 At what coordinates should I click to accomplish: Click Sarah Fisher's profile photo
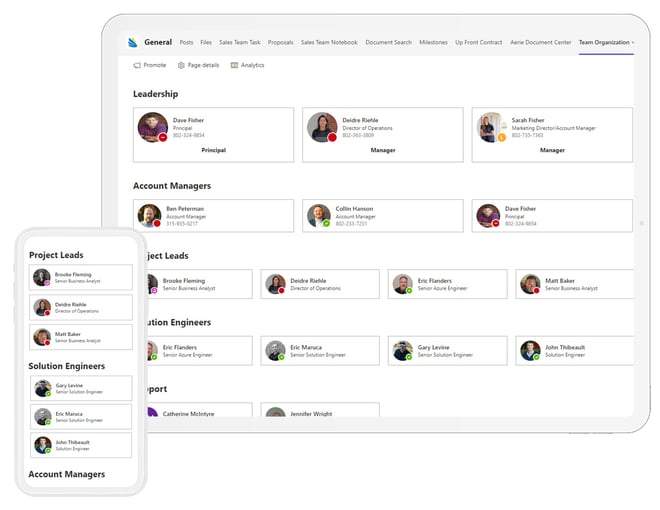coord(491,127)
